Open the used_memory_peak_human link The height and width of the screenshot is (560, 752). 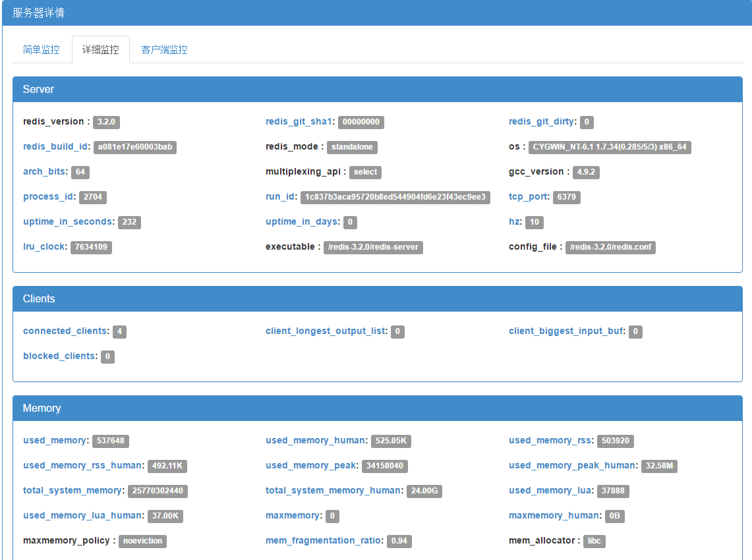[572, 465]
